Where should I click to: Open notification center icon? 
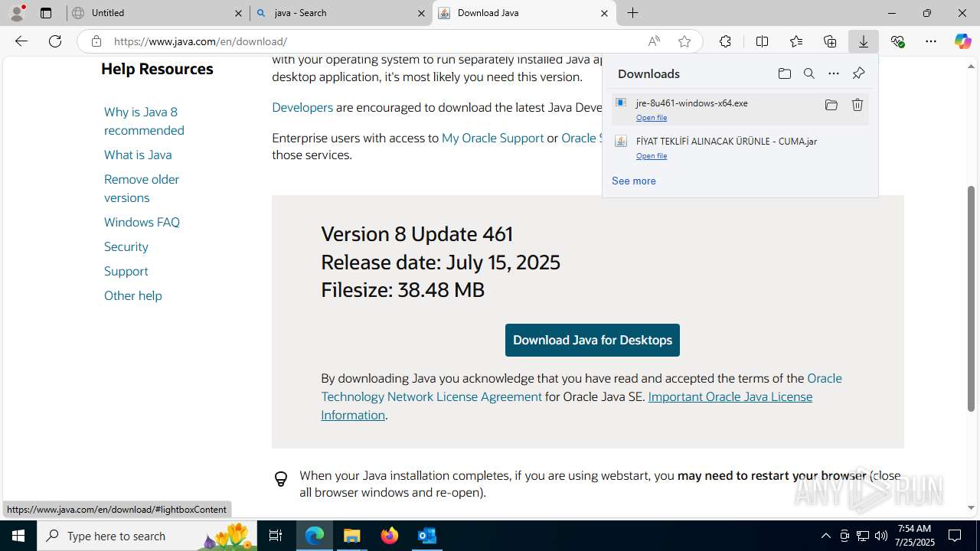[x=955, y=536]
